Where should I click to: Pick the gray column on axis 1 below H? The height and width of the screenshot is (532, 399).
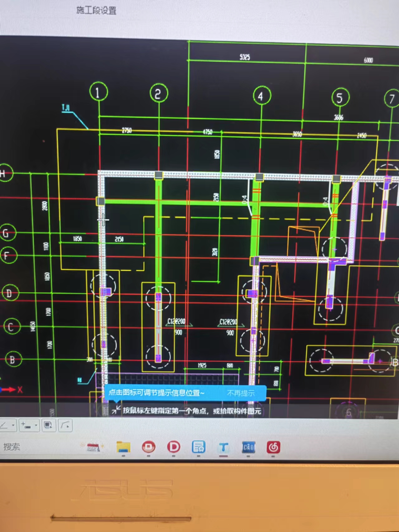coord(101,201)
